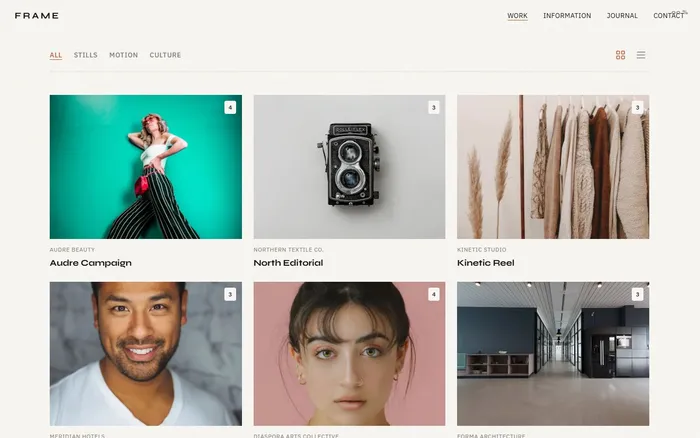
Task: Click image count badge on Audre Campaign
Action: (x=230, y=107)
